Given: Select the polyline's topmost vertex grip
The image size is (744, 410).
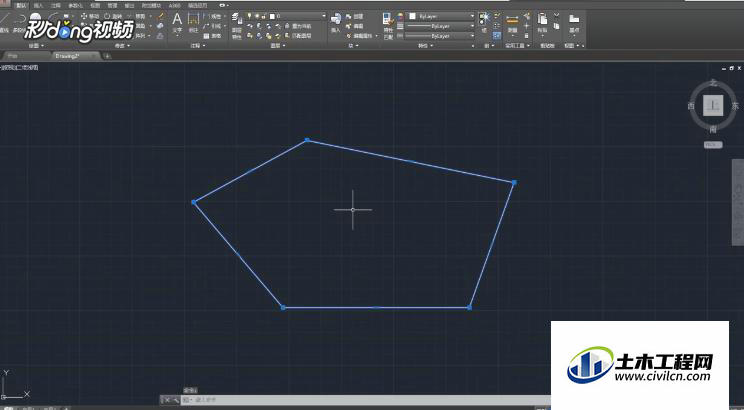Looking at the screenshot, I should pyautogui.click(x=307, y=140).
